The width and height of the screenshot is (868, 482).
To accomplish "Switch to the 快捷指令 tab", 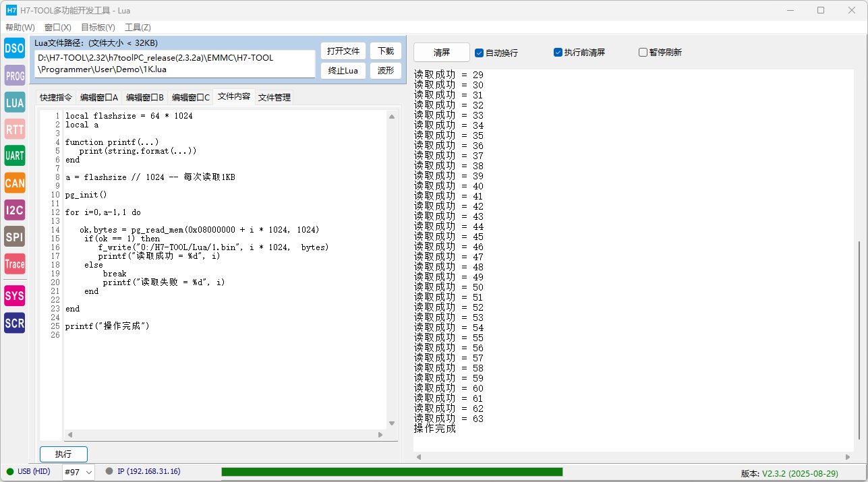I will pos(56,98).
